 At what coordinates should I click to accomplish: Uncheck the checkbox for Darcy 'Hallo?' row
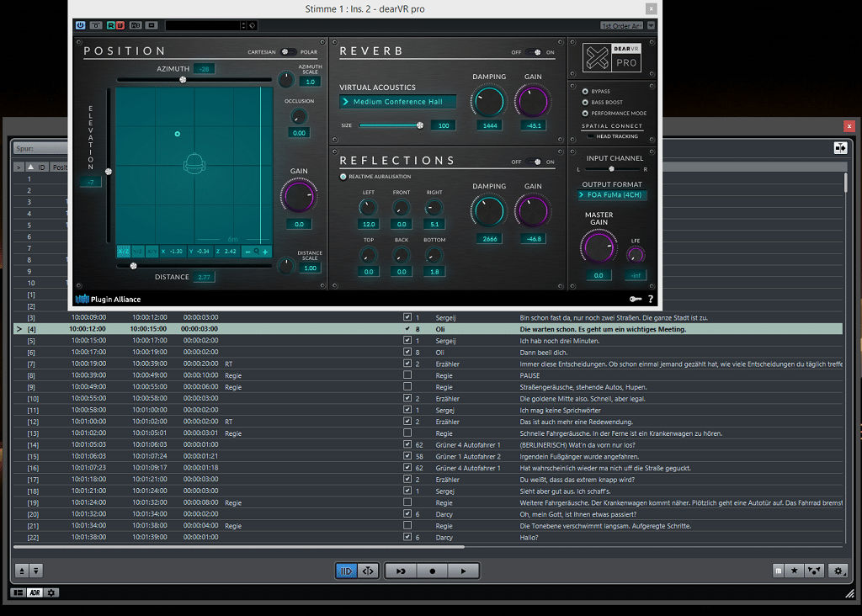(x=407, y=536)
